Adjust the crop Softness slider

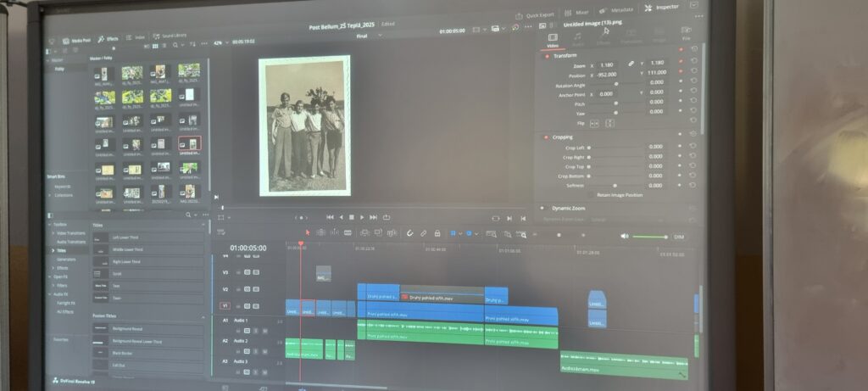click(x=615, y=186)
